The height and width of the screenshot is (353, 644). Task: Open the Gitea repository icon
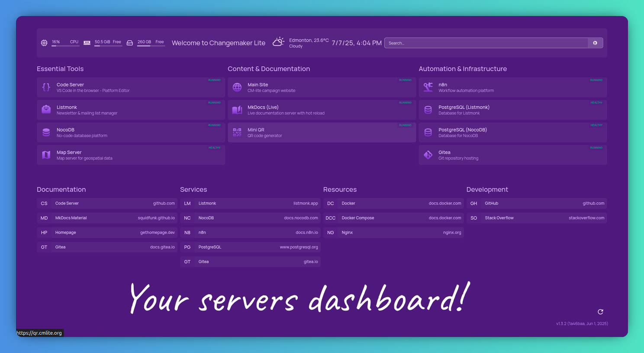428,155
